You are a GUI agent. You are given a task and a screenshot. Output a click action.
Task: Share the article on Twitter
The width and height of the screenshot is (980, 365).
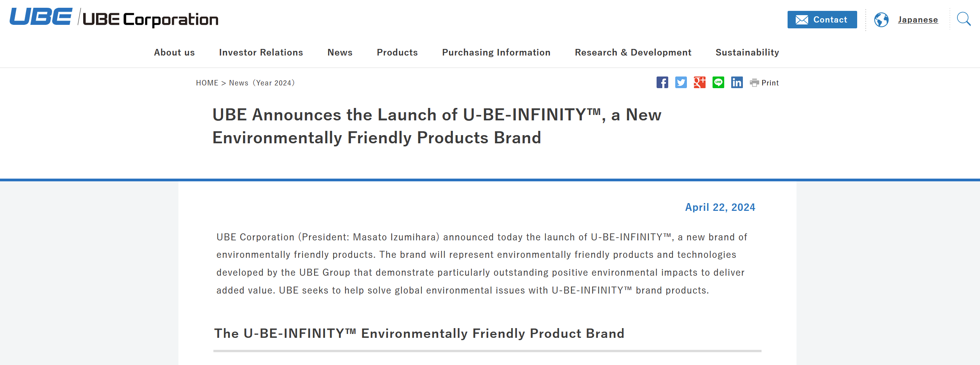pos(681,82)
